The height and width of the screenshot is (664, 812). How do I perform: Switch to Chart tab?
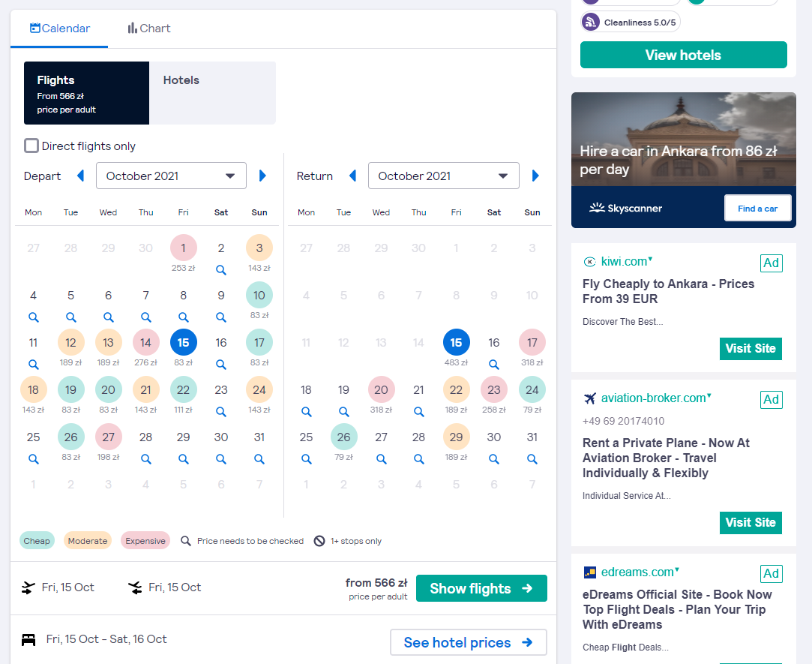[149, 29]
